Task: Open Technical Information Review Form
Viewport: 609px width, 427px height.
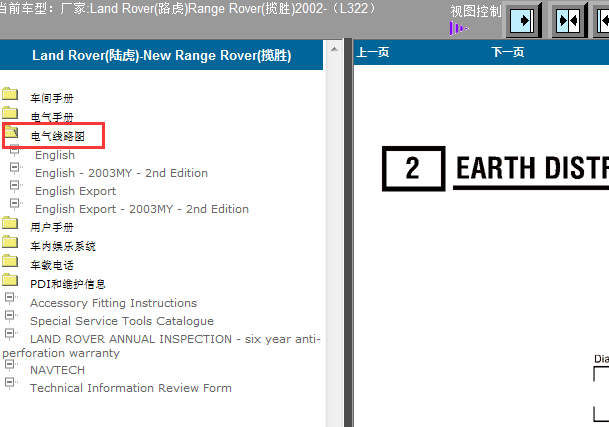Action: click(130, 388)
